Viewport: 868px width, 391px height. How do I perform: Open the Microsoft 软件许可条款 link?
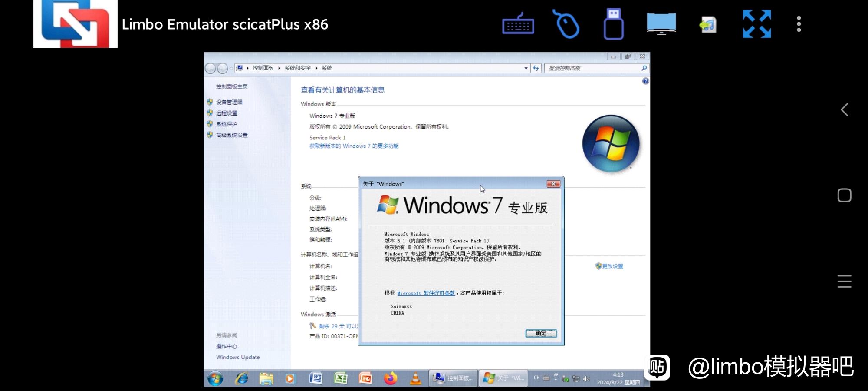pyautogui.click(x=426, y=293)
